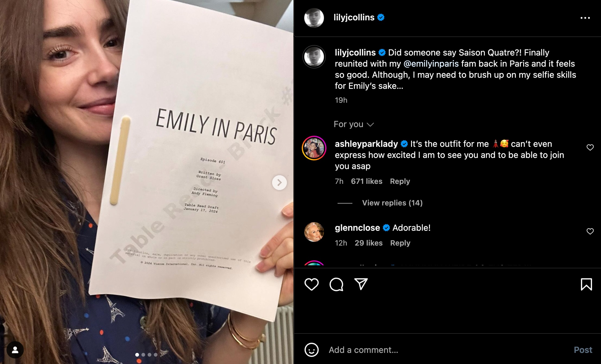Open lilyjcollins profile from header username
The width and height of the screenshot is (601, 364).
pos(354,17)
